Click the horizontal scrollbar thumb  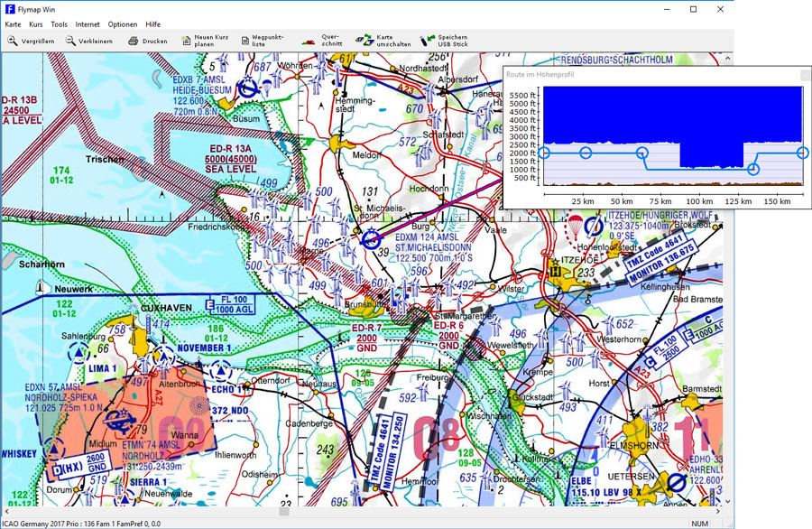coord(284,511)
